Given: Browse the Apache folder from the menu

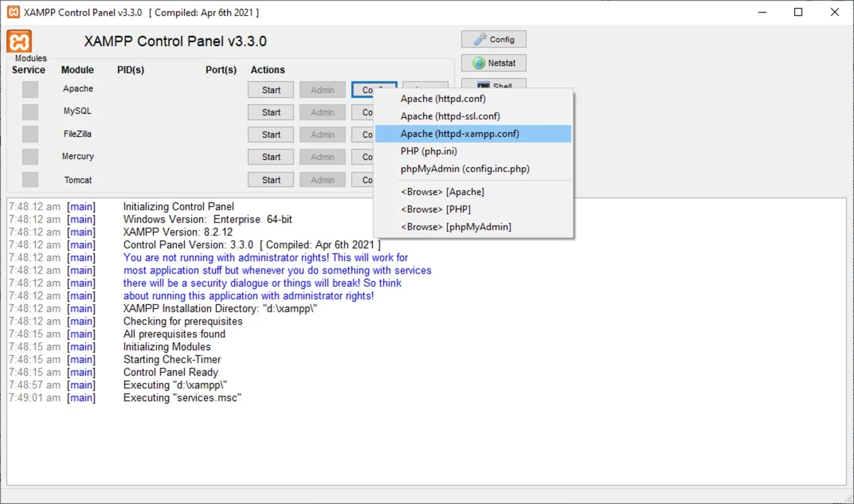Looking at the screenshot, I should pos(442,192).
